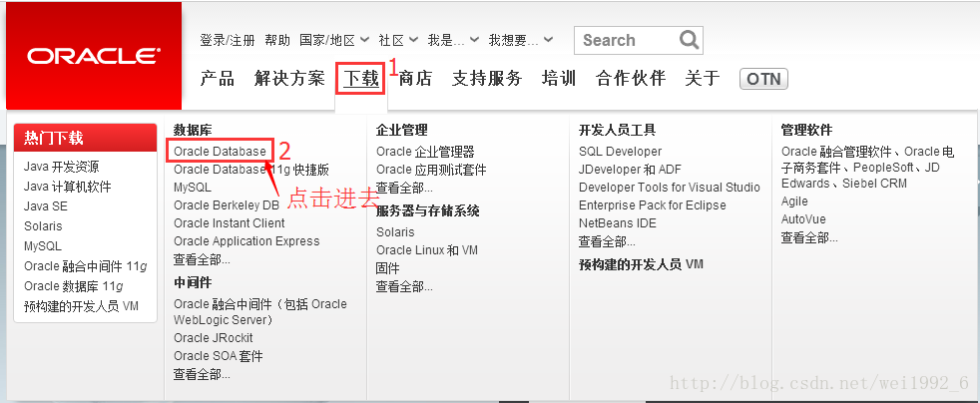Open 预构建的开发人员 VM in 热门下载
The height and width of the screenshot is (403, 980).
[81, 306]
